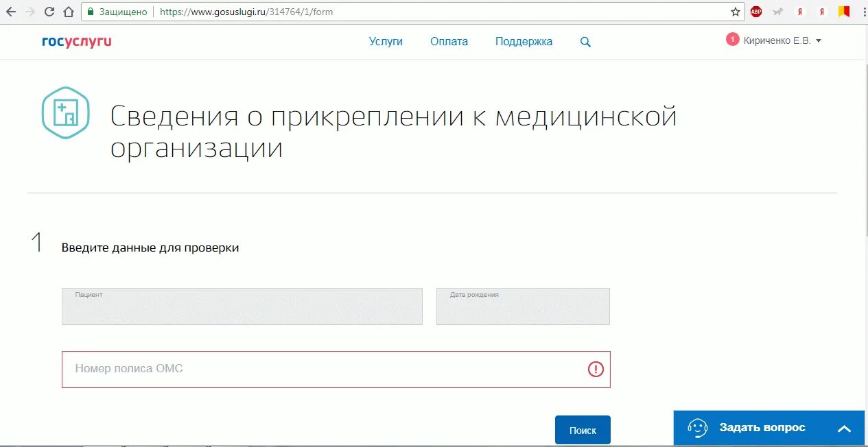Reload the page with the refresh icon
Viewport: 868px width, 447px height.
[49, 12]
